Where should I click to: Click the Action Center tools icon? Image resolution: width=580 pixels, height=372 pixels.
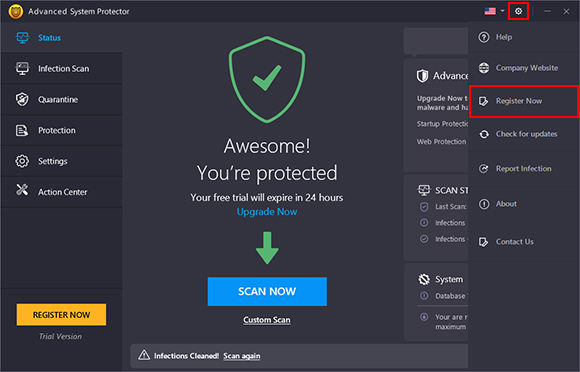22,190
